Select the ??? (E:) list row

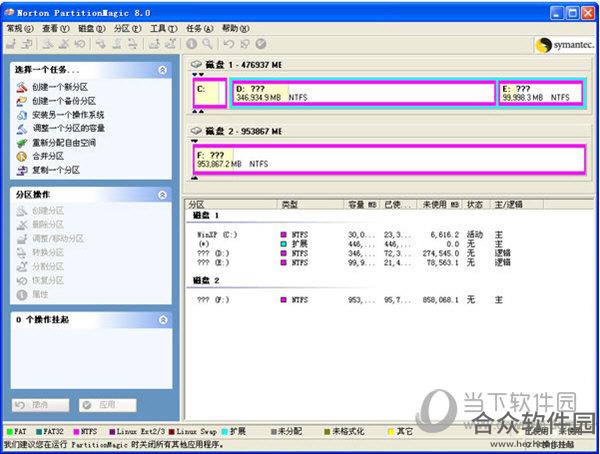pos(354,263)
